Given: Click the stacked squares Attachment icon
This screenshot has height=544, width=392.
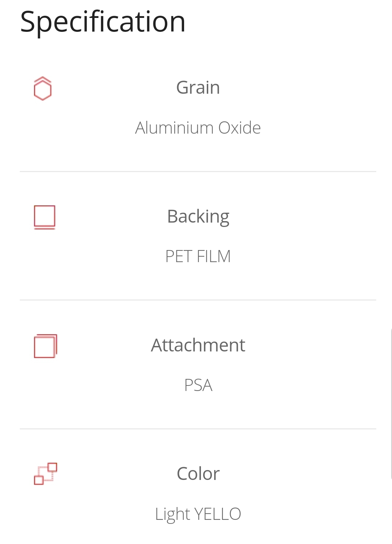Looking at the screenshot, I should (45, 346).
